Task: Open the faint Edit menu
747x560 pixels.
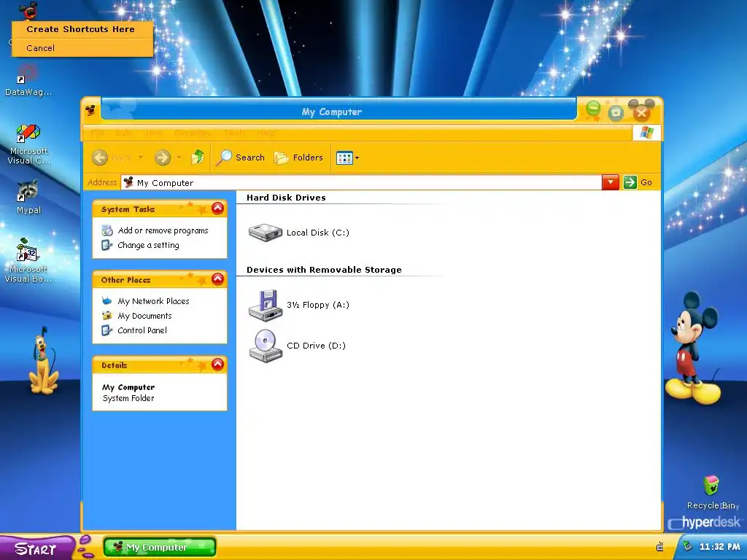Action: (123, 133)
